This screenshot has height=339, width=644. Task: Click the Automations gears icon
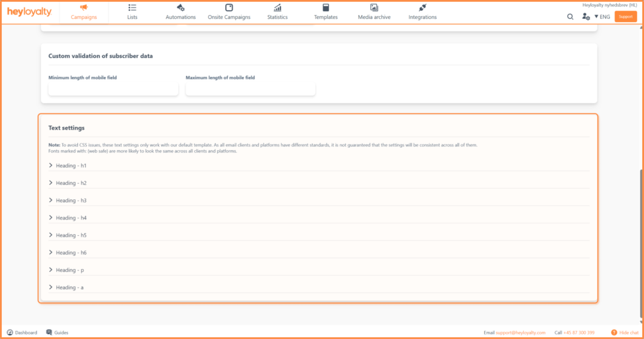180,8
